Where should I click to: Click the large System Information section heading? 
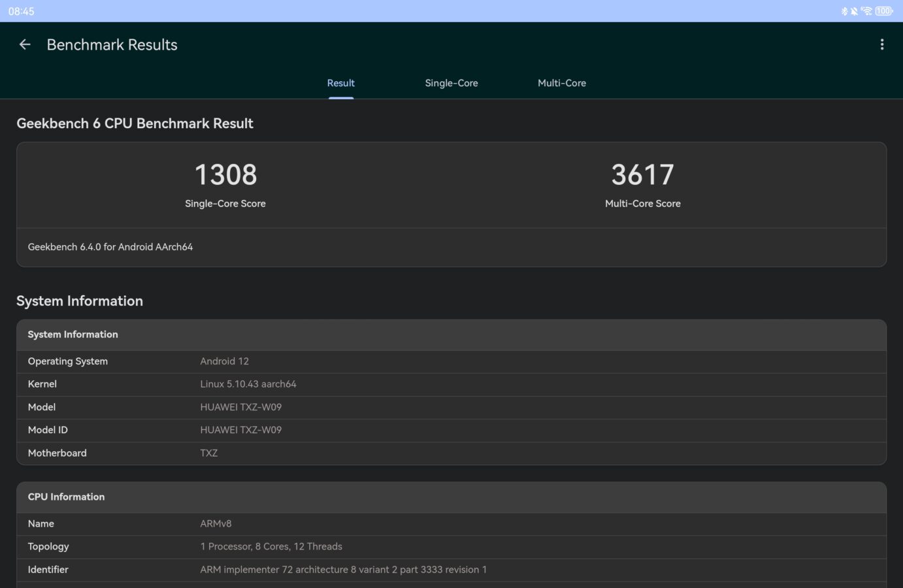coord(80,301)
